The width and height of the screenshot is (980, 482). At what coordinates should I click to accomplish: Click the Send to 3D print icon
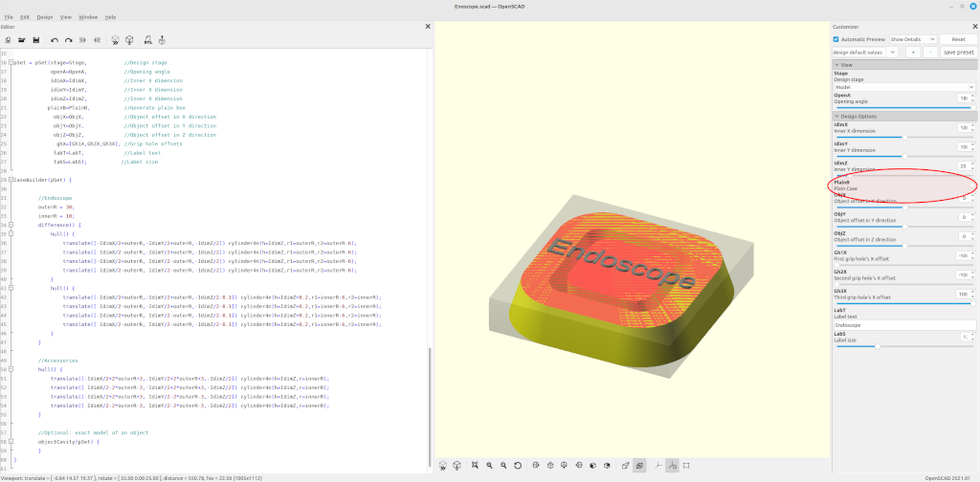coord(162,40)
